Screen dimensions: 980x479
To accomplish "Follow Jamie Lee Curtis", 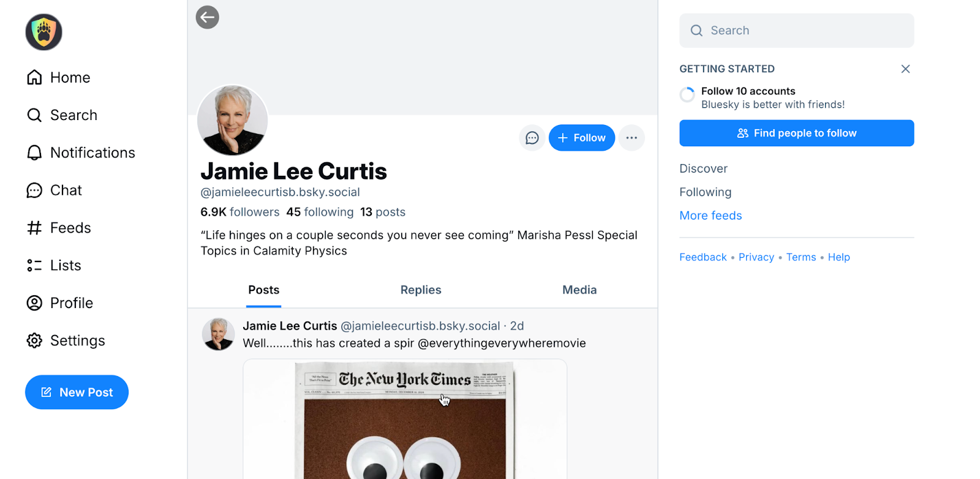I will [582, 138].
